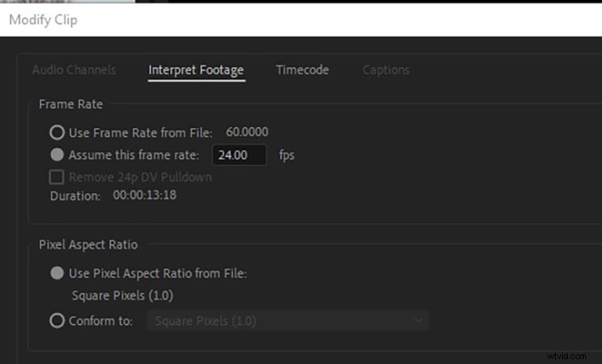This screenshot has height=364, width=602.
Task: Click the duration value 00:00:13:18
Action: (x=144, y=195)
